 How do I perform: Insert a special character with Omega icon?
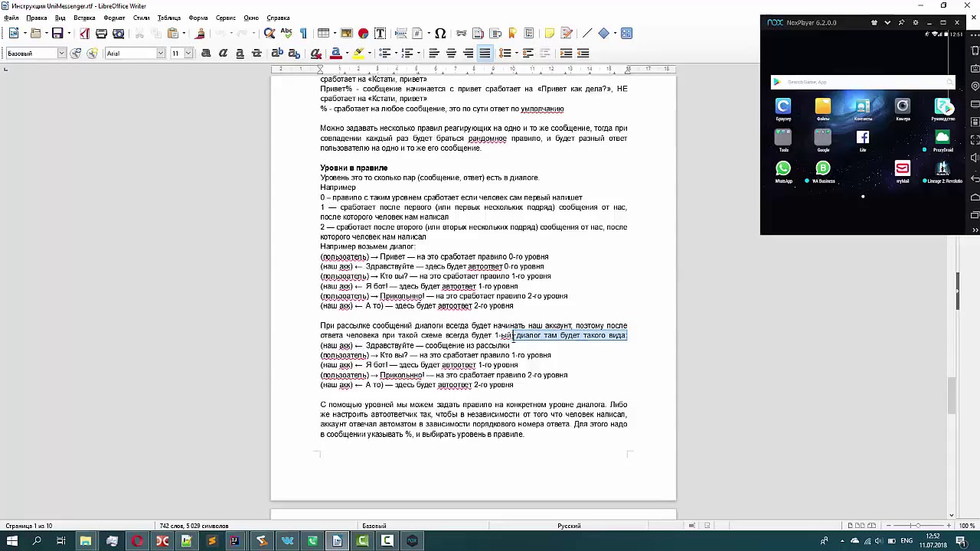click(x=440, y=34)
